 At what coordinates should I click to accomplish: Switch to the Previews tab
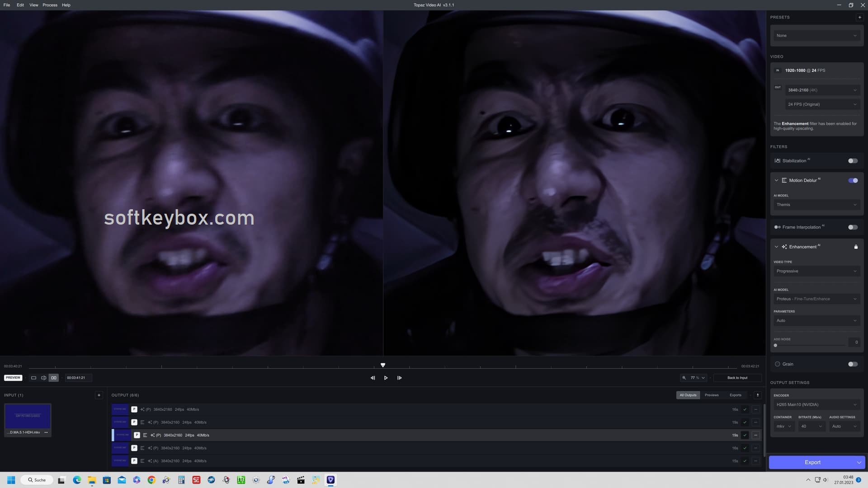click(x=712, y=395)
